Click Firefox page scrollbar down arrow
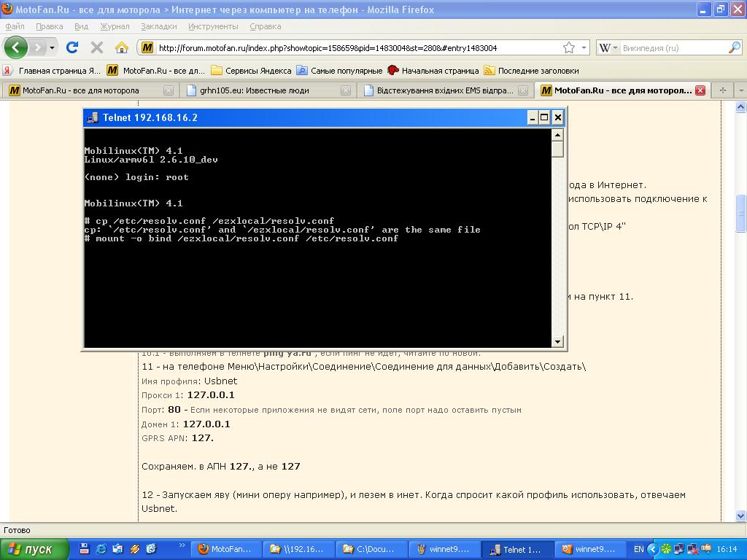Viewport: 747px width, 560px height. 740,516
